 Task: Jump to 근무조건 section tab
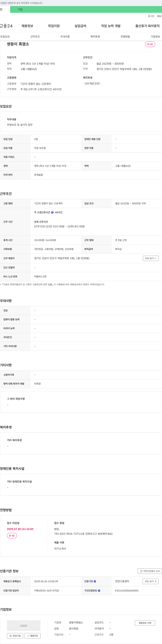[35, 37]
